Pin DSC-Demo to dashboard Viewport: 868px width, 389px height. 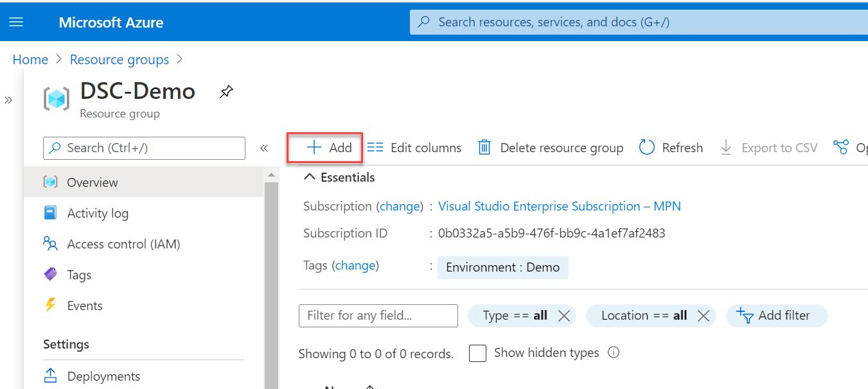[x=226, y=92]
